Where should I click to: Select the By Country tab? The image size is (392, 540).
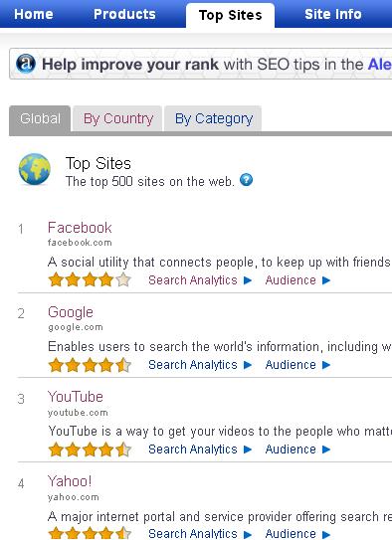click(x=118, y=118)
